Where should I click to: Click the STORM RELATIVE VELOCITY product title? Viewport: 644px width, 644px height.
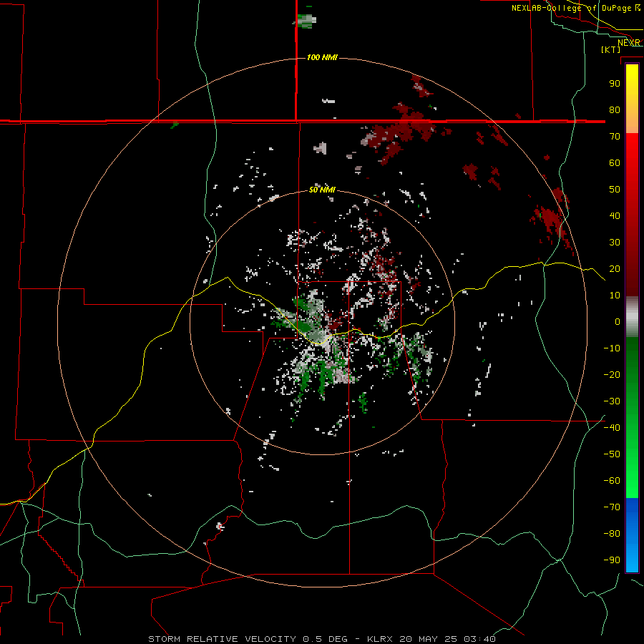pos(223,639)
